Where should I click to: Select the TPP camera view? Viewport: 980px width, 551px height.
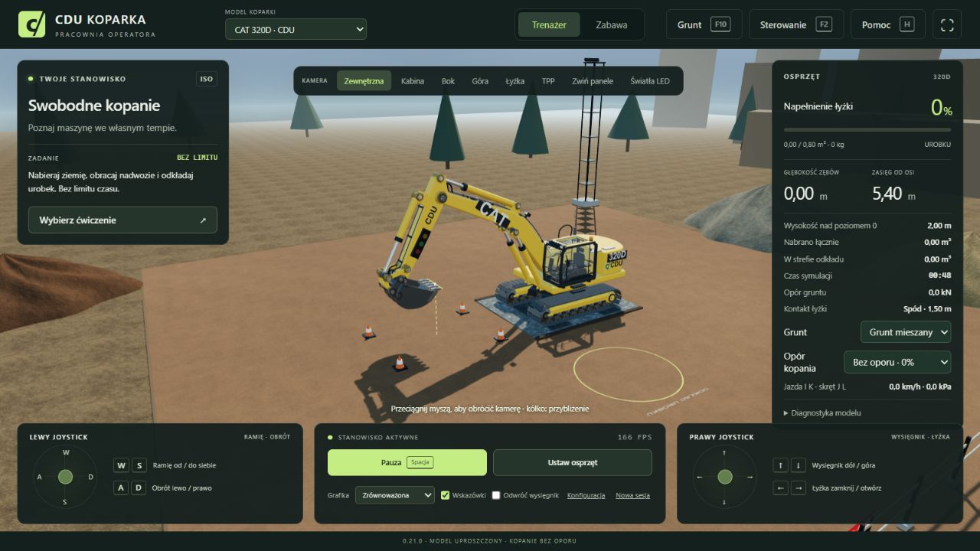coord(548,81)
